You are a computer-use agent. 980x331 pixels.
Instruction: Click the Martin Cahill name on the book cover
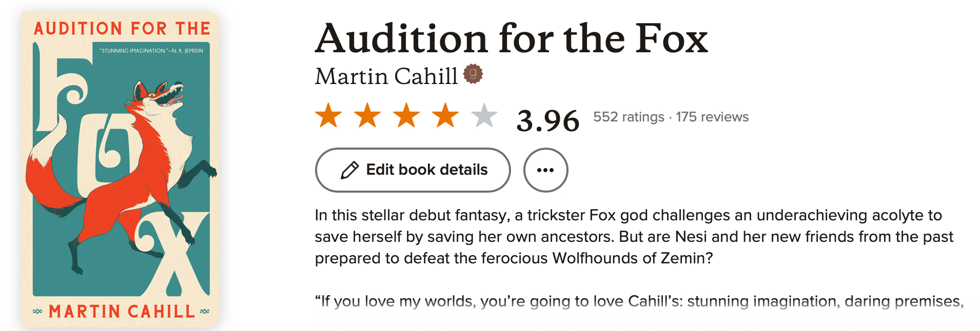(x=122, y=311)
